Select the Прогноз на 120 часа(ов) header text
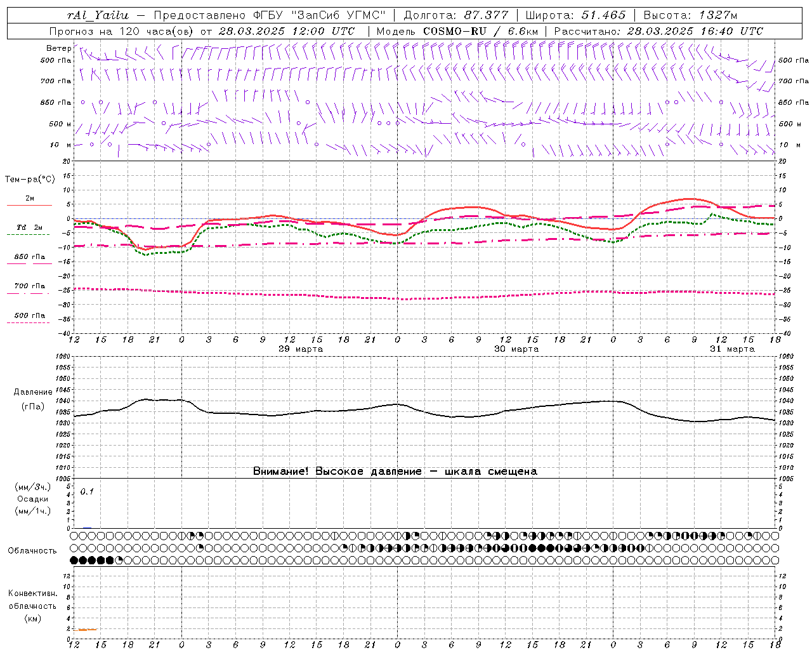Screen dimensions: 812x650 coord(121,31)
